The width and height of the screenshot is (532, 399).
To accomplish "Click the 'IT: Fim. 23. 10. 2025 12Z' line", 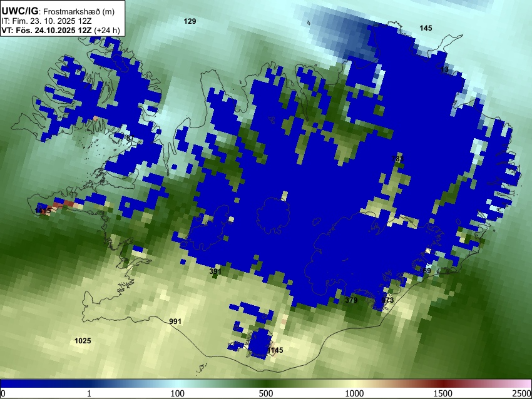I will 46,21.
